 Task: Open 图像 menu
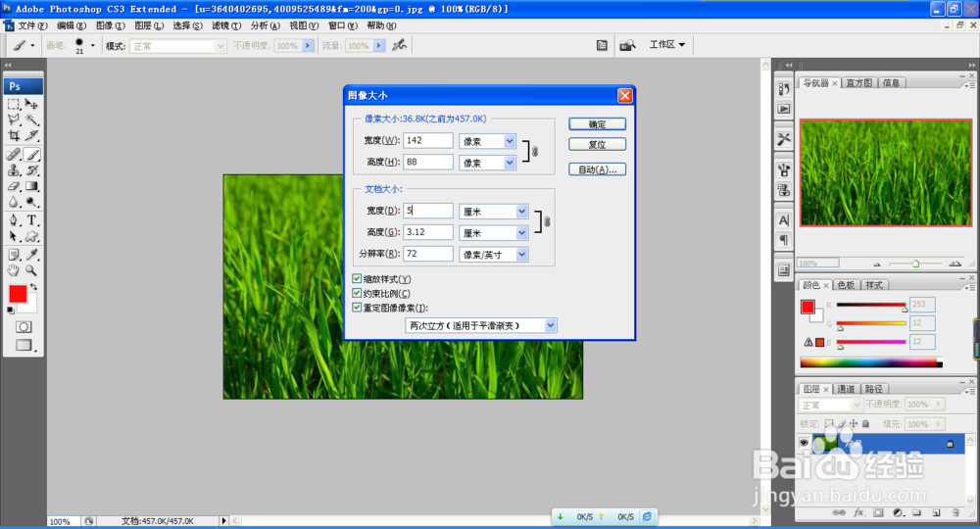click(110, 25)
